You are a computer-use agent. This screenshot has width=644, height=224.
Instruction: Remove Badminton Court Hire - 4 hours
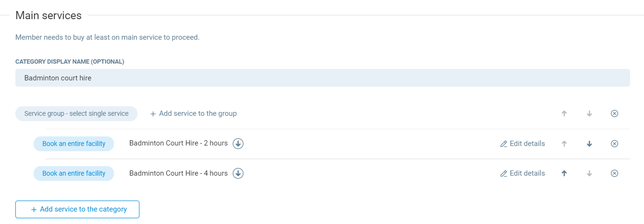614,173
